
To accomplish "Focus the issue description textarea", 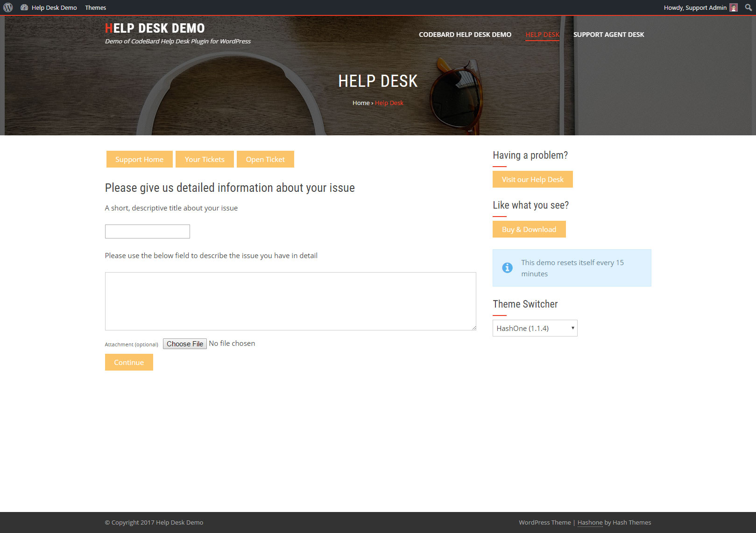I will click(290, 302).
